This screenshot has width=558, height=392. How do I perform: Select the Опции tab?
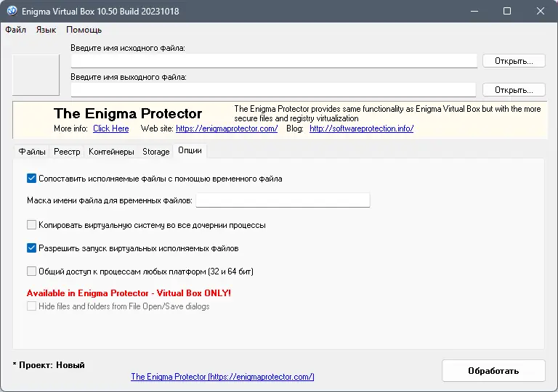190,150
